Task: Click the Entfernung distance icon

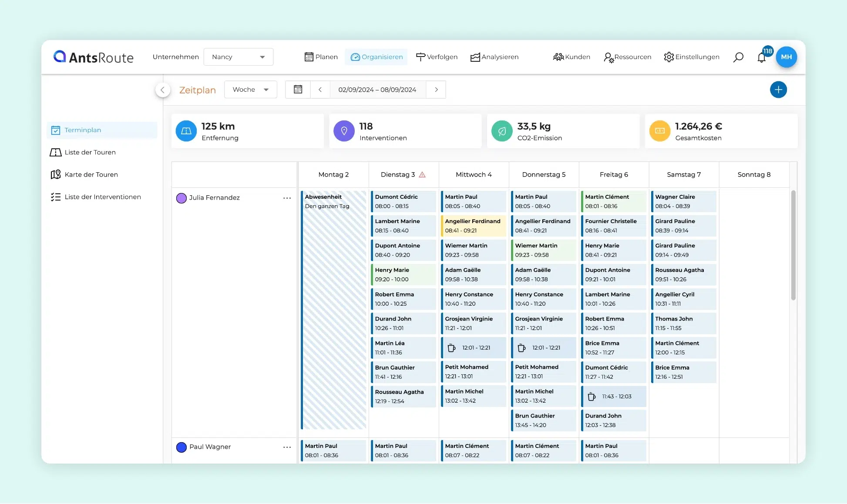Action: tap(186, 131)
